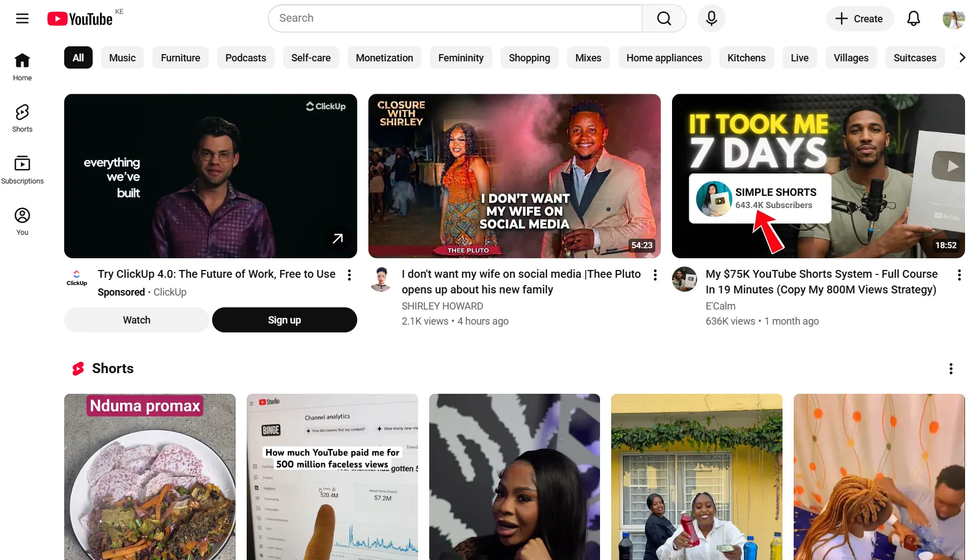The image size is (979, 560).
Task: Select the Suitcases filter chip
Action: click(915, 57)
